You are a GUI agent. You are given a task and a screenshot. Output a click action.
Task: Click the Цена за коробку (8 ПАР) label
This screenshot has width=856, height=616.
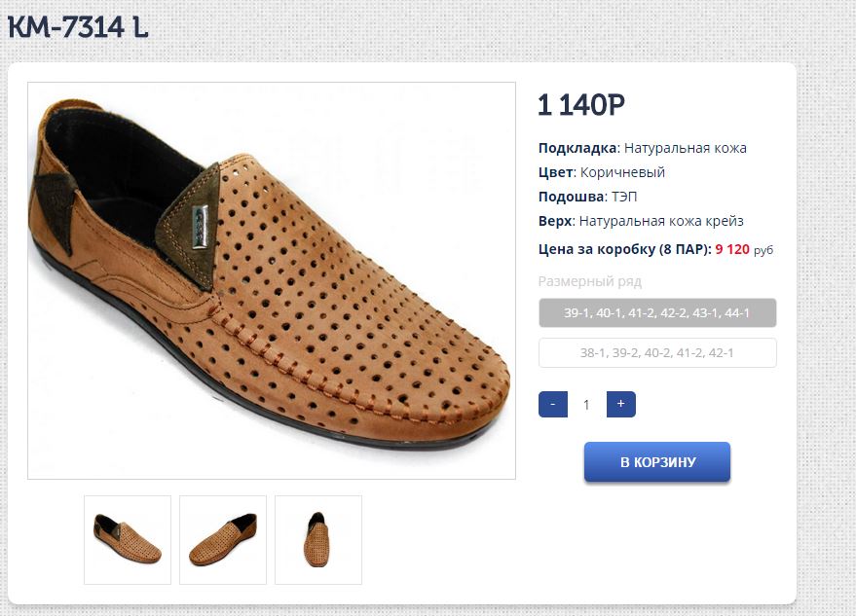[623, 249]
